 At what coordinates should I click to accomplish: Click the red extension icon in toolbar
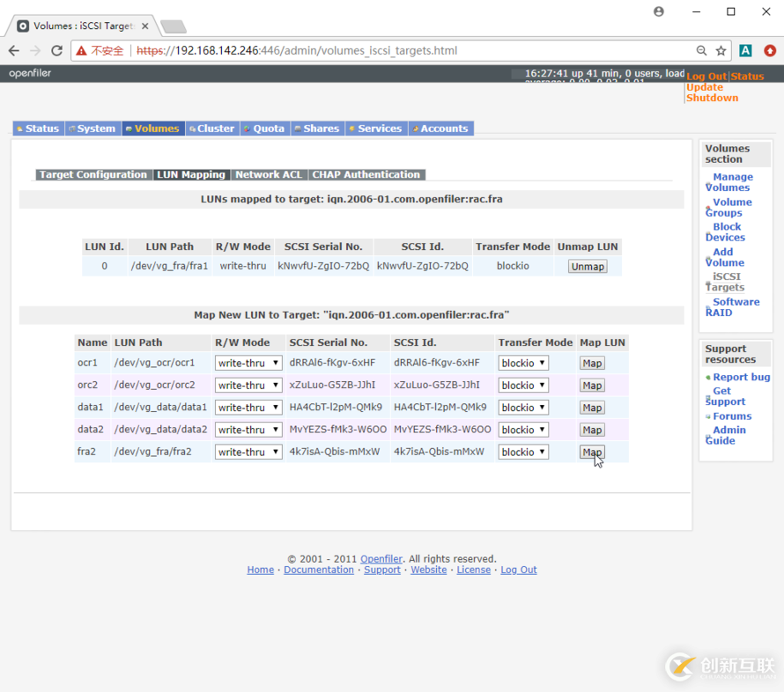click(770, 51)
